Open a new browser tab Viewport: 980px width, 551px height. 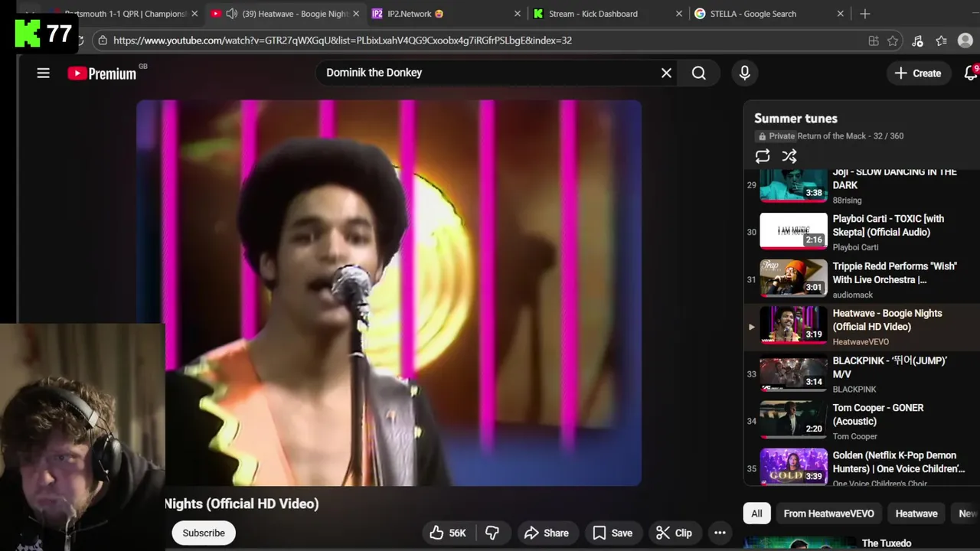865,14
